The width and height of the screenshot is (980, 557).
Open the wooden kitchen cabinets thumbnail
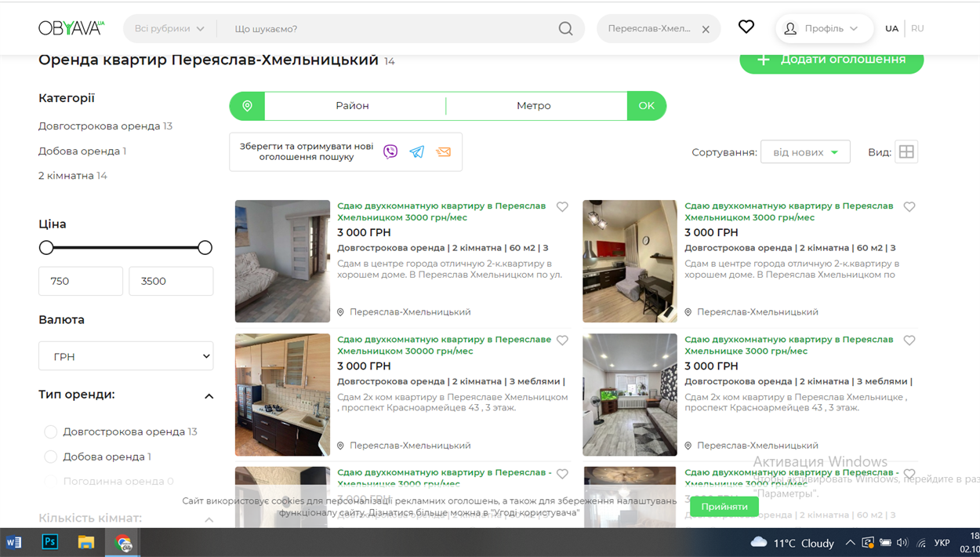click(x=282, y=395)
